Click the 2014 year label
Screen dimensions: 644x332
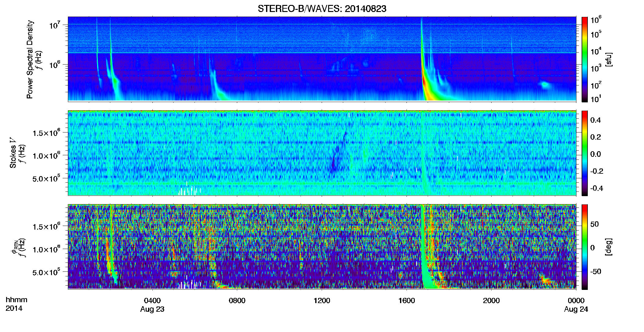(14, 308)
